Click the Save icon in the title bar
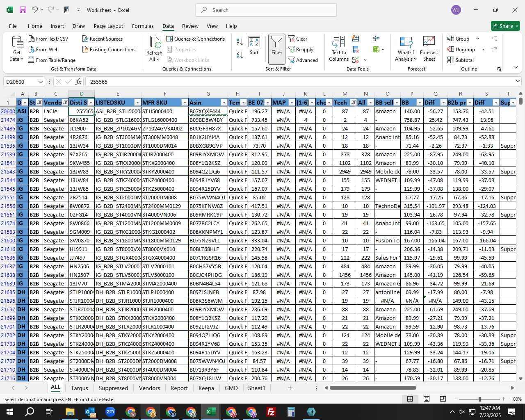This screenshot has width=525, height=420. (x=23, y=10)
